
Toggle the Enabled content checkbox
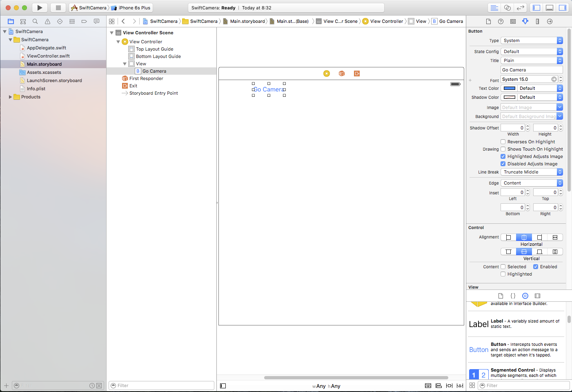[x=536, y=267]
